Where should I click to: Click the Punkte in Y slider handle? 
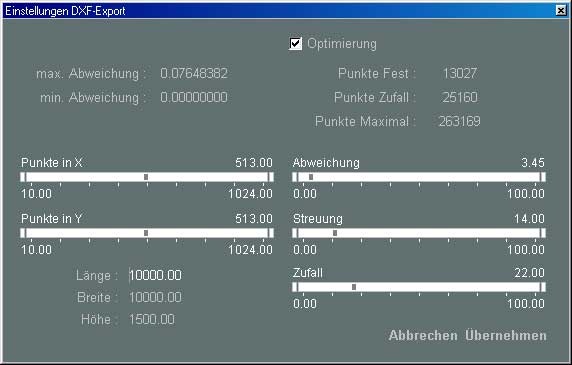(146, 233)
